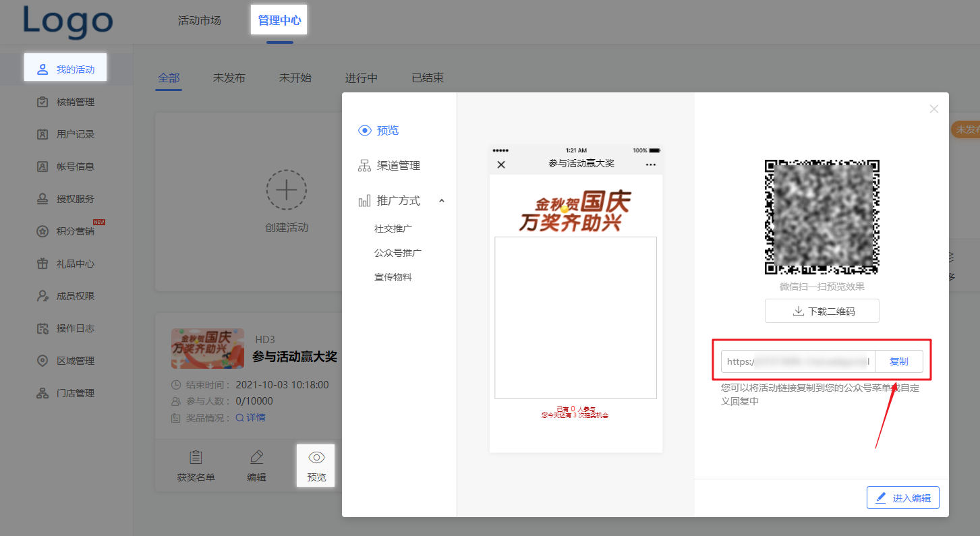This screenshot has width=980, height=536.
Task: Select 公众号推广 submenu item
Action: 398,253
